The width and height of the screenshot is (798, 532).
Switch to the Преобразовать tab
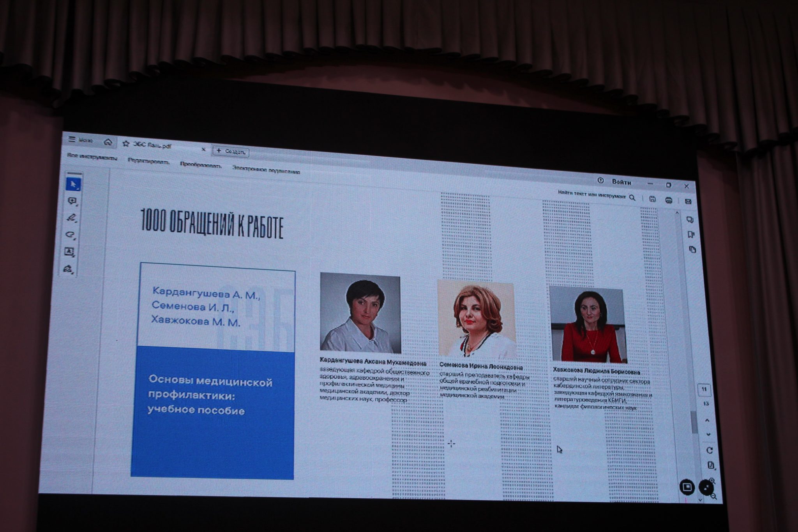click(201, 165)
